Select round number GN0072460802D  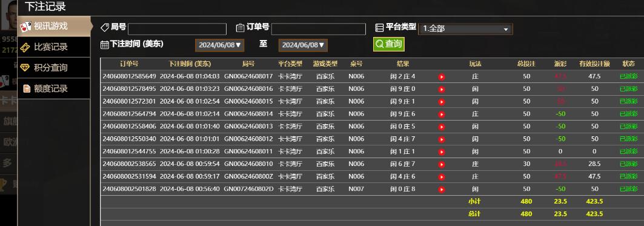point(248,189)
